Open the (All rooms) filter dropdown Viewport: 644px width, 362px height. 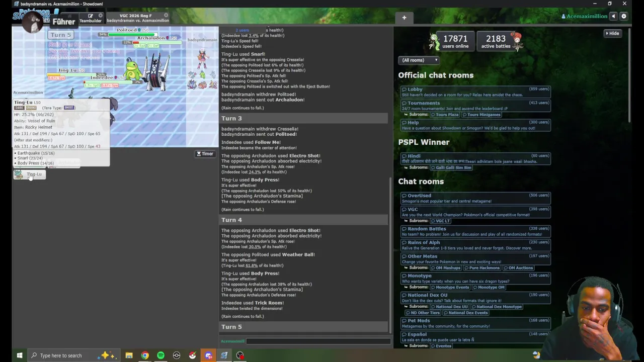[x=420, y=60]
